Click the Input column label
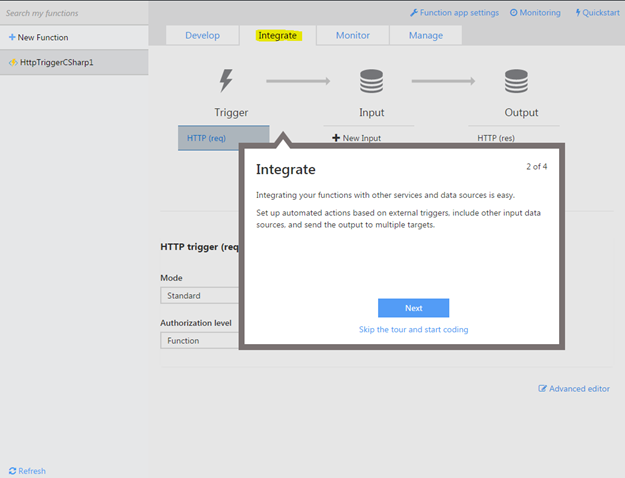 [371, 112]
